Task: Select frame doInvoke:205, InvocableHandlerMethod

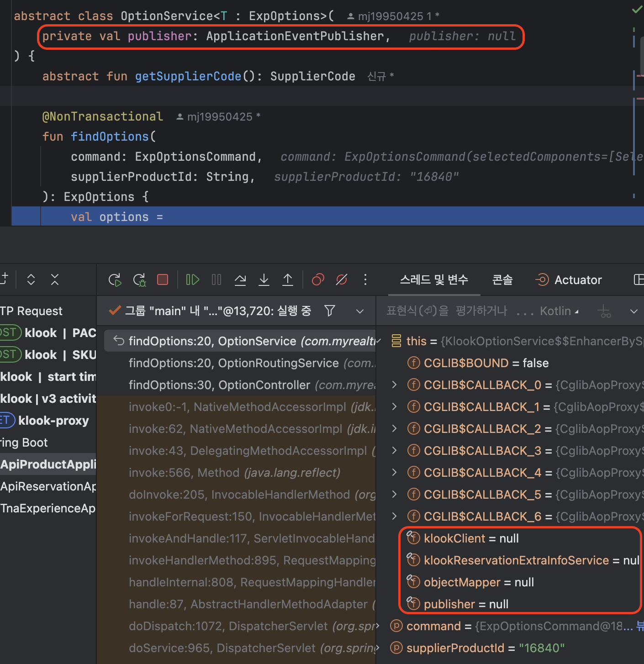Action: pyautogui.click(x=237, y=495)
